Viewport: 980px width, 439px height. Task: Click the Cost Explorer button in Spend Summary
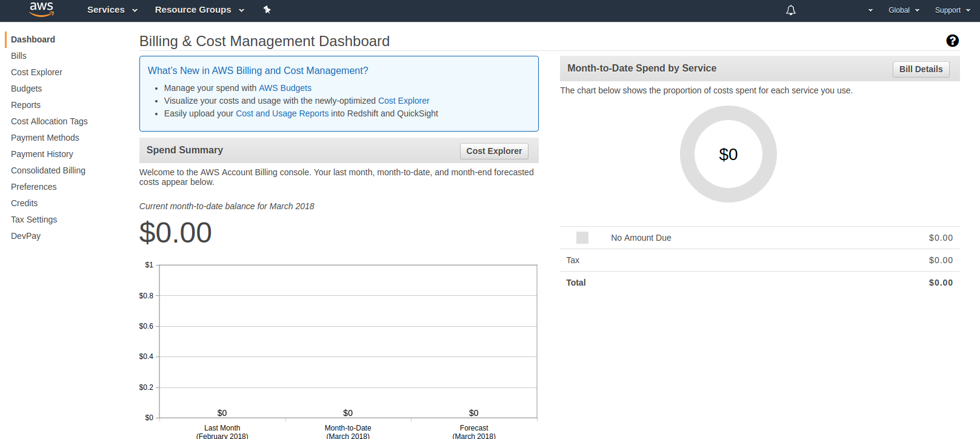click(x=494, y=151)
